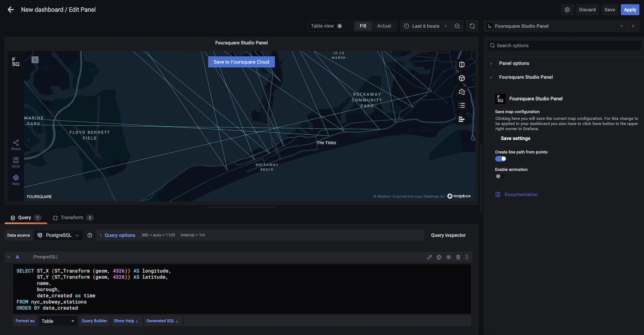Open Query inspector

click(x=448, y=235)
